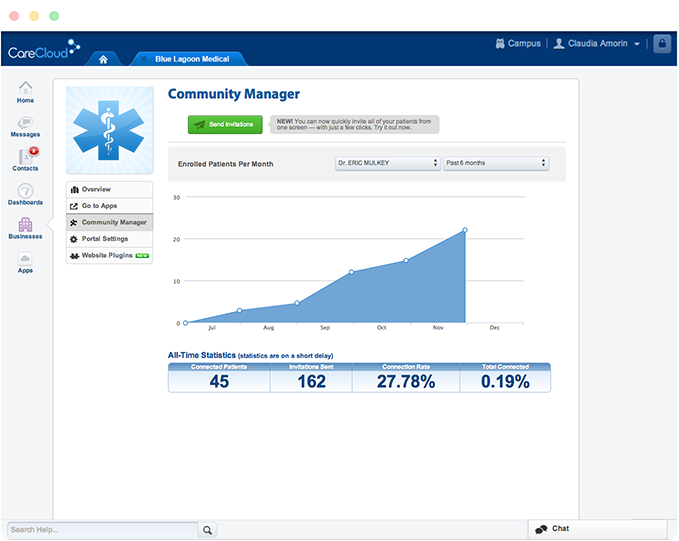Image resolution: width=679 pixels, height=541 pixels.
Task: Click the Connection Rate 27.78% statistic
Action: point(406,378)
